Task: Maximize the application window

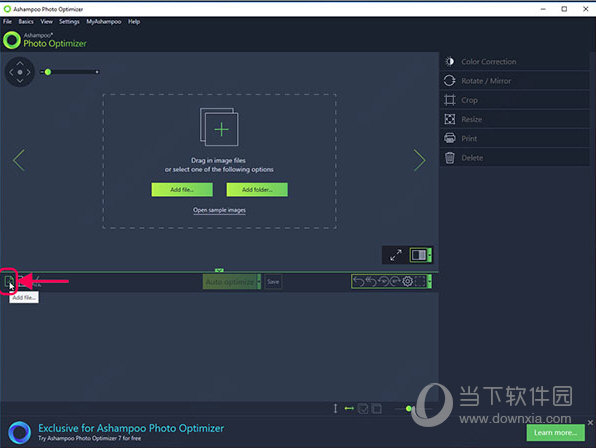Action: (564, 9)
